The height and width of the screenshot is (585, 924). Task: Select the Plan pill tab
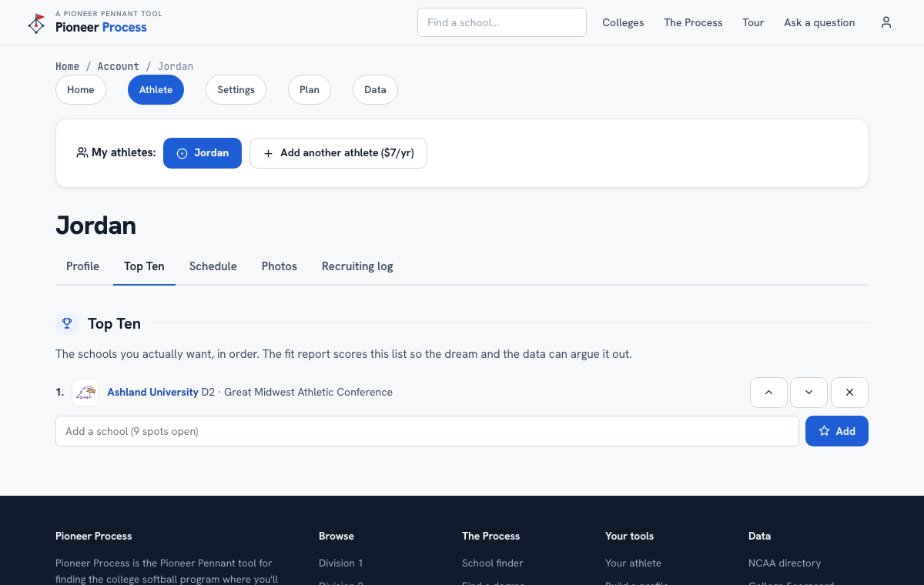[310, 89]
